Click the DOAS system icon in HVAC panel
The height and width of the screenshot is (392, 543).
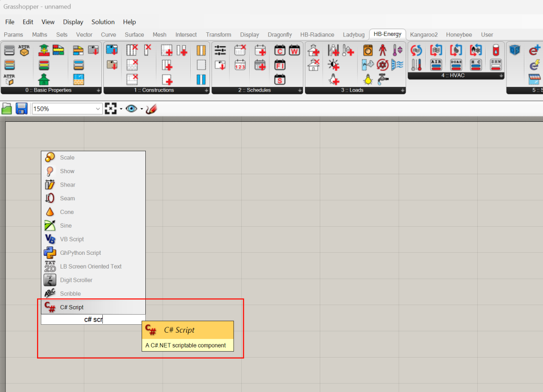point(456,65)
